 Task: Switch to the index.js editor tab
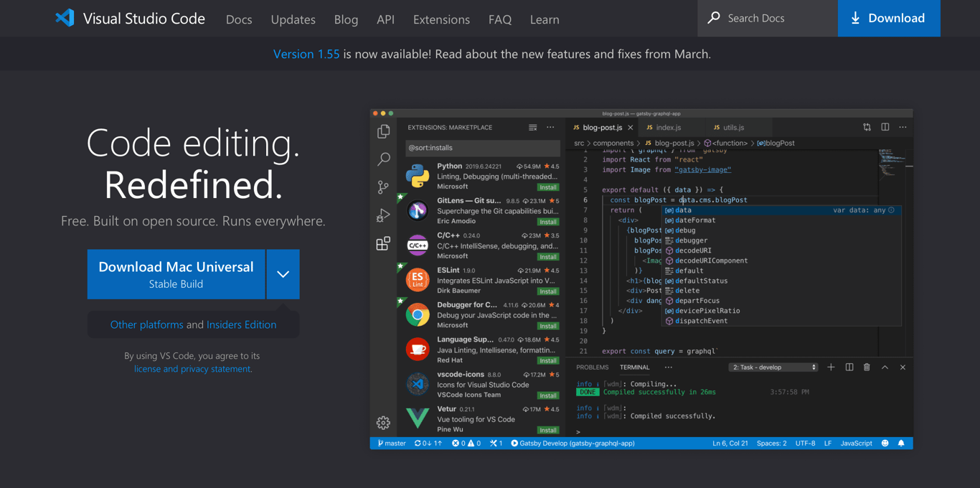pos(667,128)
